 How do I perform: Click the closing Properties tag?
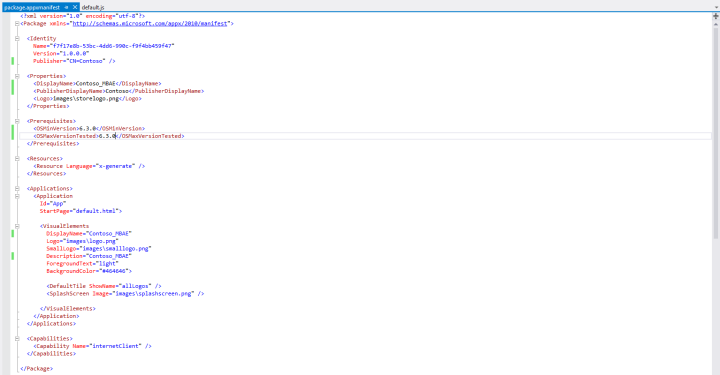pyautogui.click(x=48, y=106)
